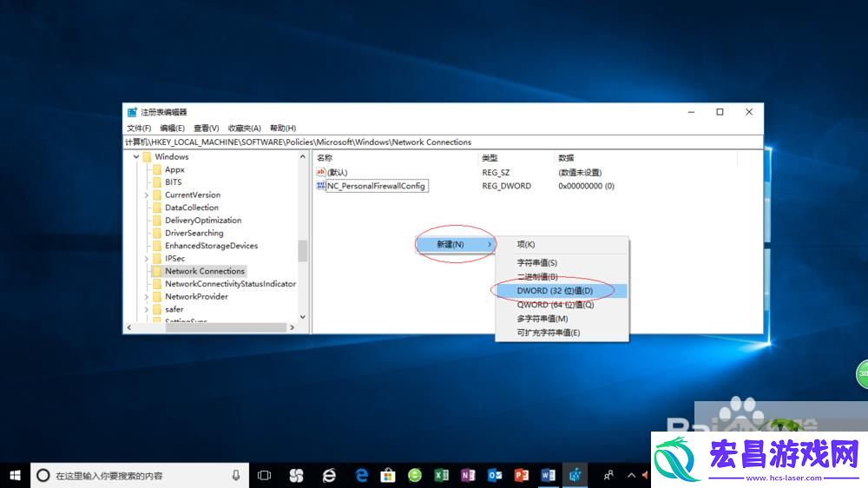This screenshot has height=488, width=868.
Task: Click the DataCollection folder icon
Action: (x=156, y=208)
